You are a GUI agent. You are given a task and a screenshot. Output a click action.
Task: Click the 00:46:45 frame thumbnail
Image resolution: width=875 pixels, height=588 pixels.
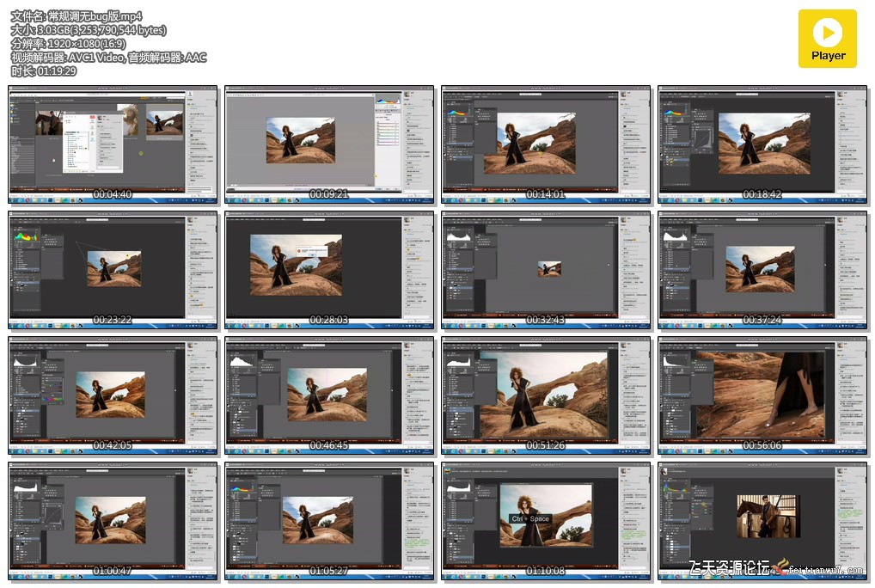[x=329, y=396]
